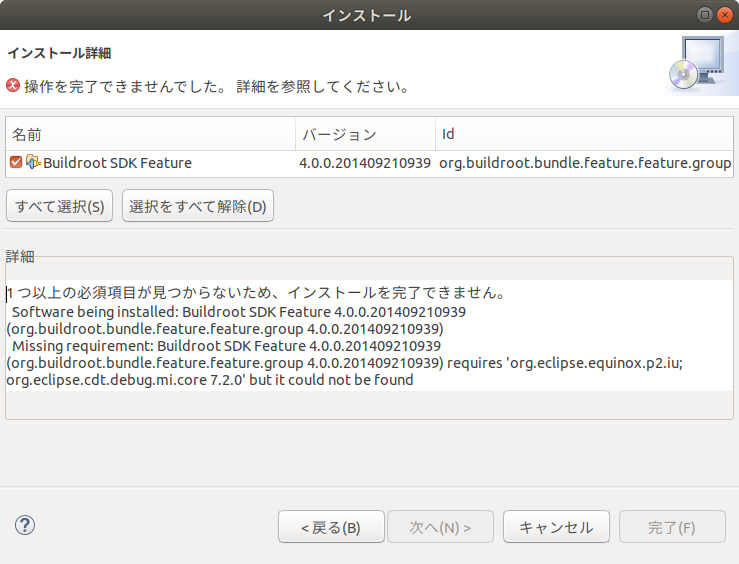Click the キャンセル button
Screen dimensions: 739x564
pos(556,527)
